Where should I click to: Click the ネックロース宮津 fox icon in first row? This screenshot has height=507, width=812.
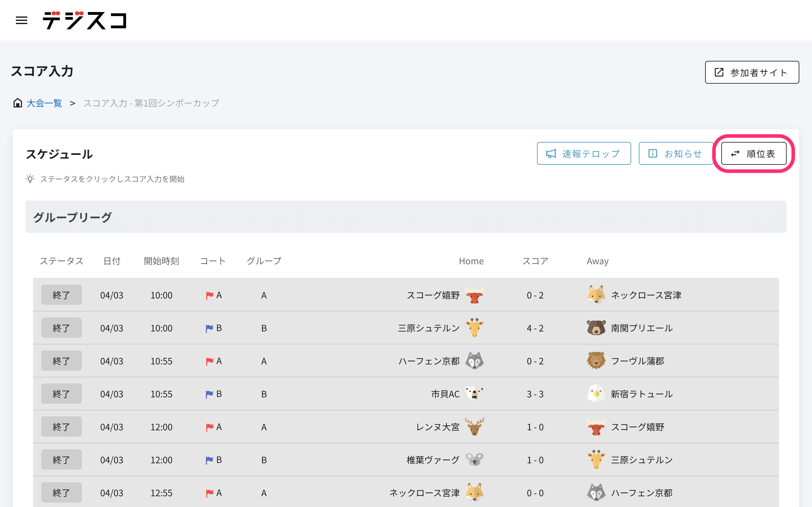pos(596,295)
